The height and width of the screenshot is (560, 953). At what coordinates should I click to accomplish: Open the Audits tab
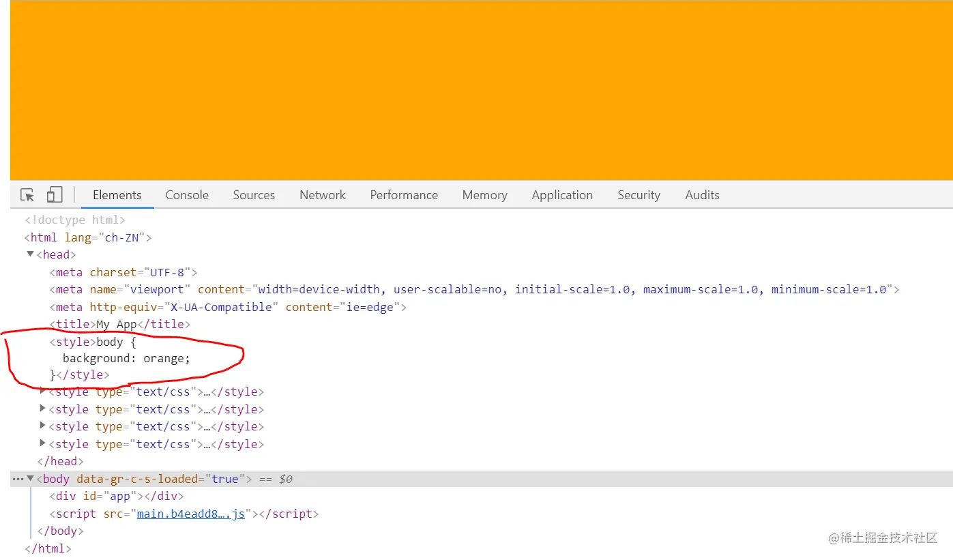[x=702, y=195]
